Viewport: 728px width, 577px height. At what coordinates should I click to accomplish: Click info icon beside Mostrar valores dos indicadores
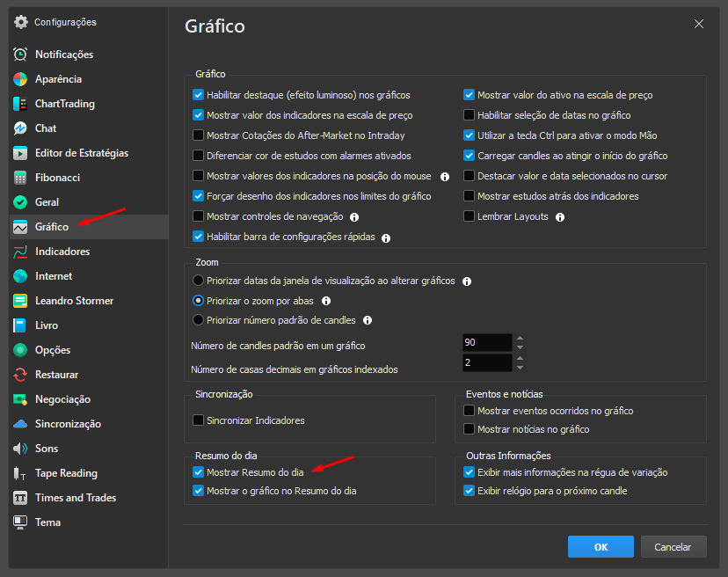[x=445, y=177]
